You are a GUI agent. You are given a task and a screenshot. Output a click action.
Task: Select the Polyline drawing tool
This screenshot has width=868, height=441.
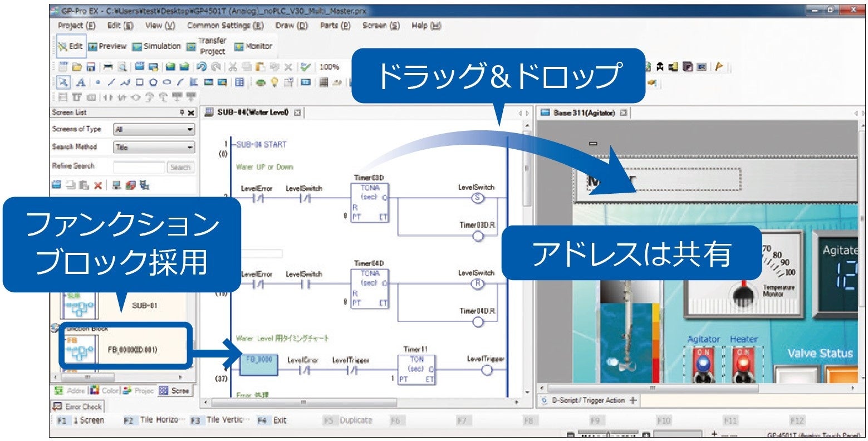[x=125, y=82]
